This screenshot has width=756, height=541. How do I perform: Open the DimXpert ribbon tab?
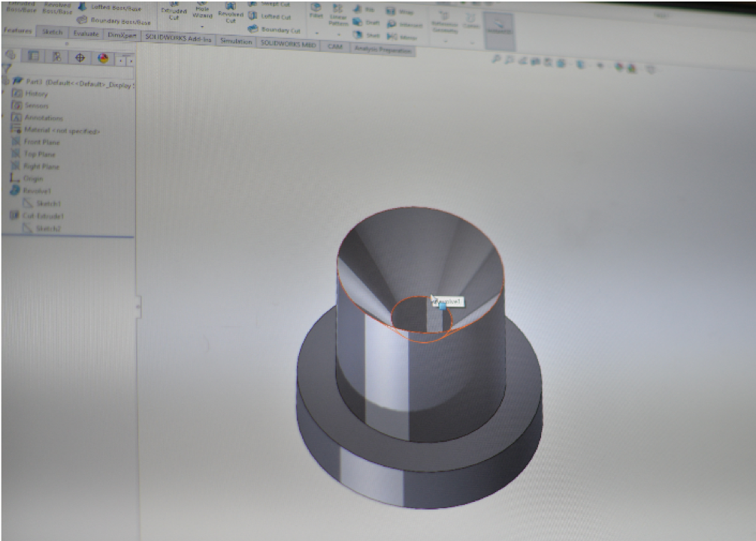point(122,35)
